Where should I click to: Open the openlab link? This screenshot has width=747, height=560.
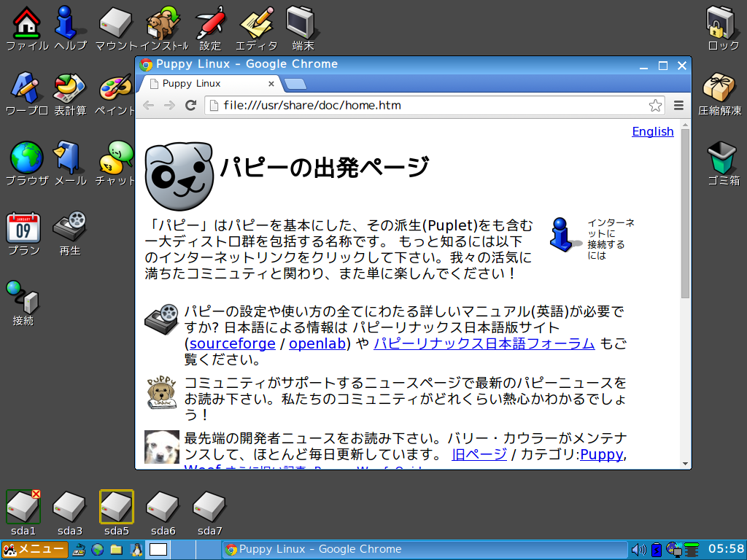click(317, 343)
